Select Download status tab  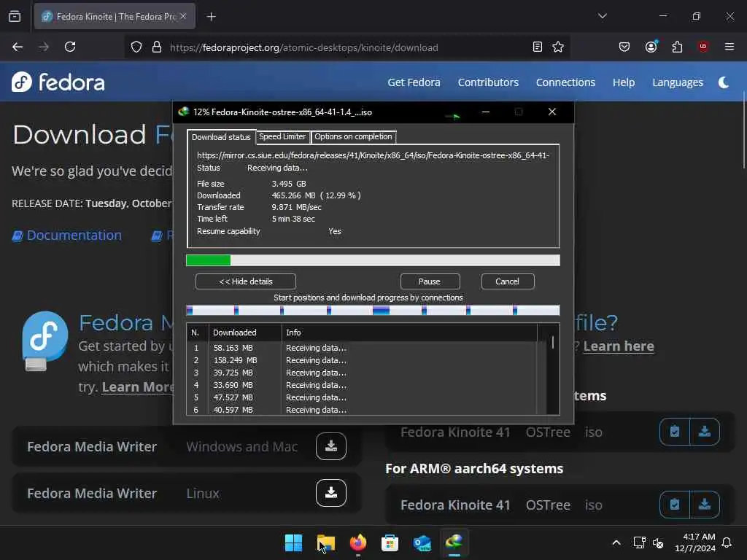pos(221,137)
